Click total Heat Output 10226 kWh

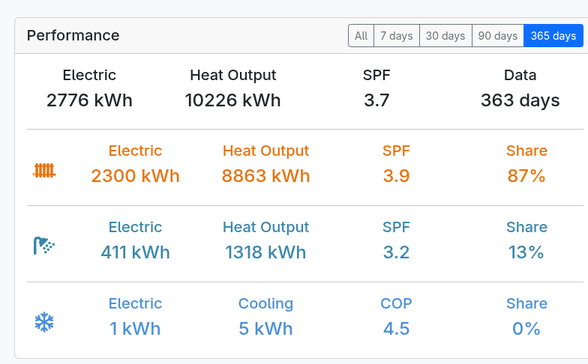point(232,100)
